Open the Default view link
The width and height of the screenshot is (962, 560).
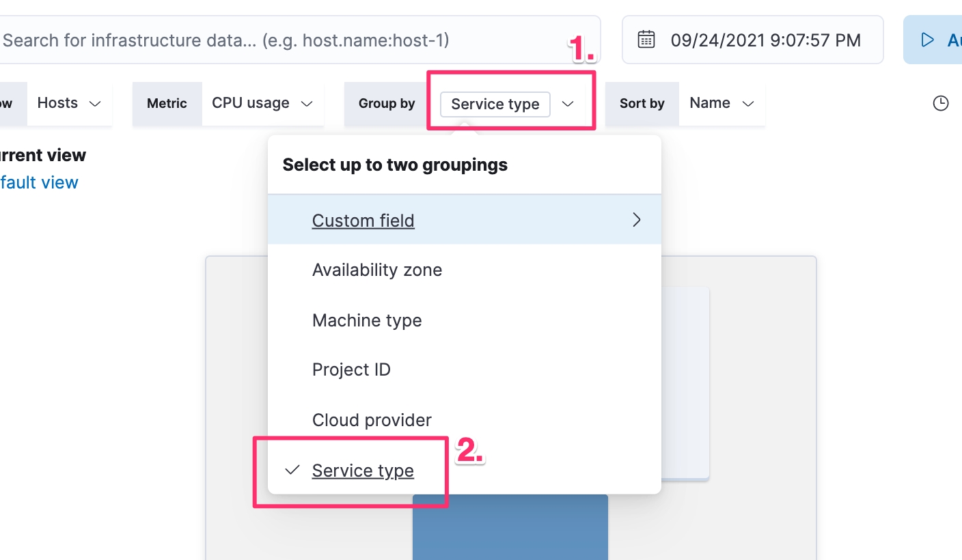[39, 182]
